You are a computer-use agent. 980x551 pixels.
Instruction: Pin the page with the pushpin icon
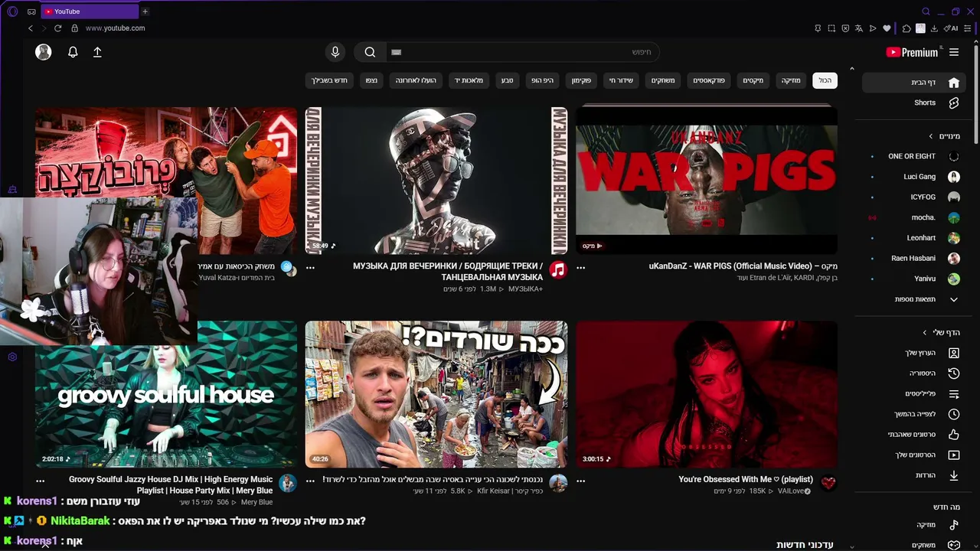(x=818, y=28)
